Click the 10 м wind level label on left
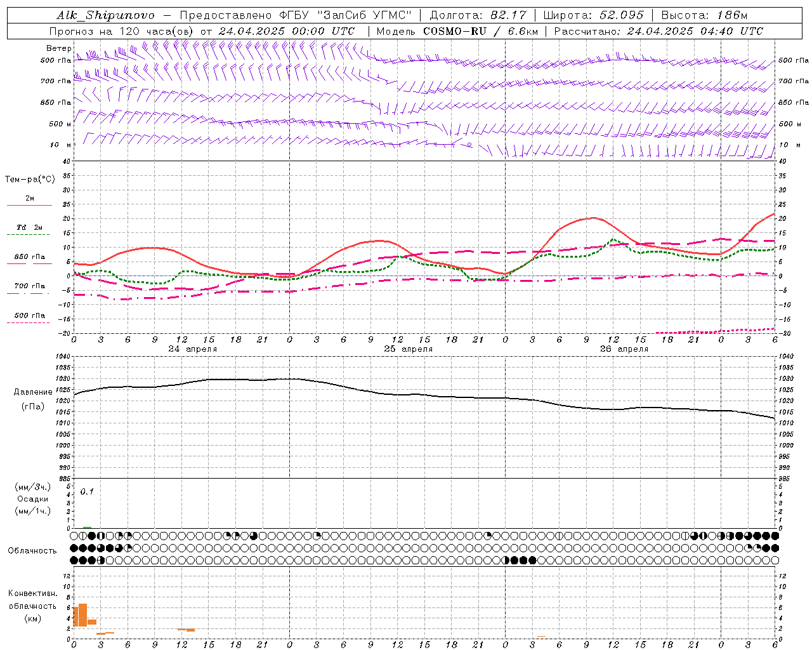812x650 pixels. coord(61,145)
